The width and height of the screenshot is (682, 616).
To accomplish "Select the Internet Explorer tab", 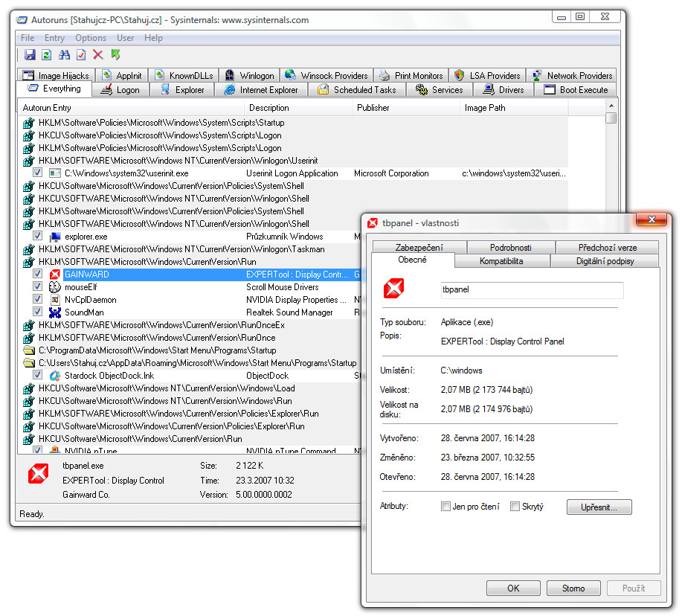I will coord(261,90).
